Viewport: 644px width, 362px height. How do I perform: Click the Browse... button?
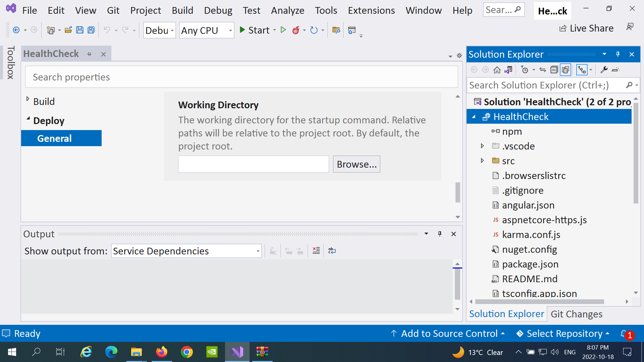click(x=356, y=164)
